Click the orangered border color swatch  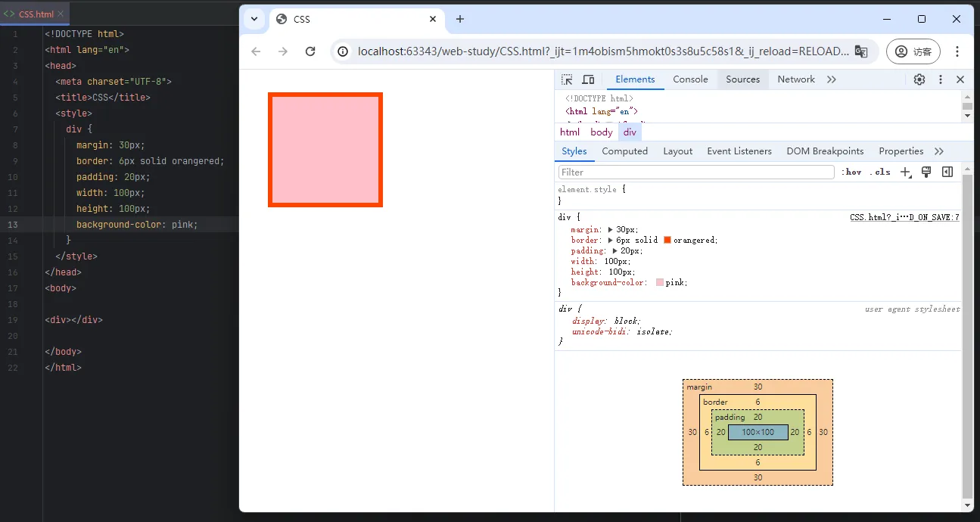[667, 240]
